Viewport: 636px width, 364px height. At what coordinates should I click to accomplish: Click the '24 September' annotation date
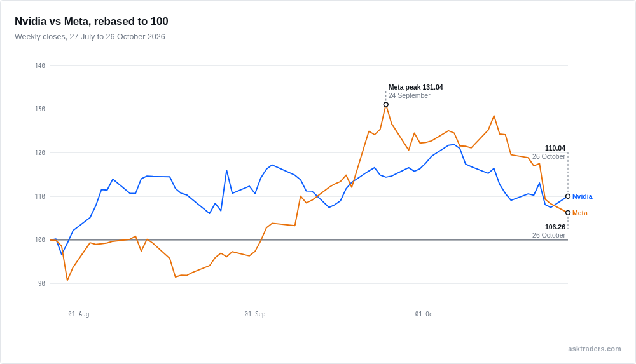click(409, 96)
